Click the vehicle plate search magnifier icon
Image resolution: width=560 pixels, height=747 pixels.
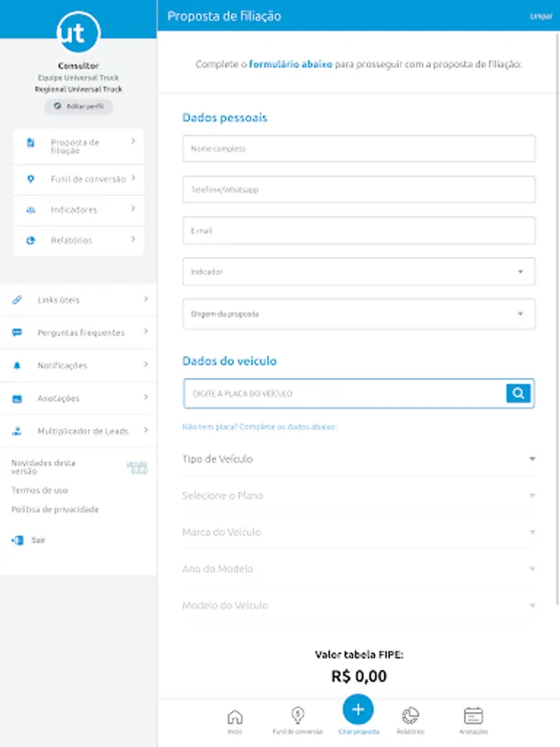518,393
